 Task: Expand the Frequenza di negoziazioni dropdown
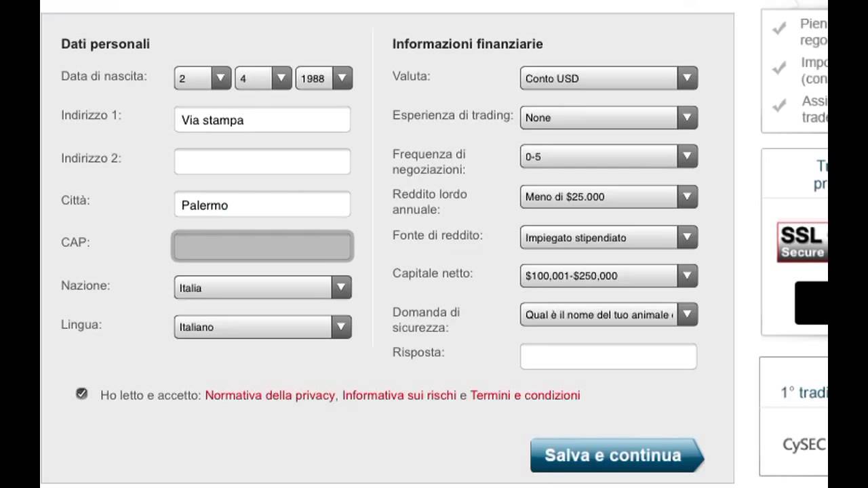point(608,157)
